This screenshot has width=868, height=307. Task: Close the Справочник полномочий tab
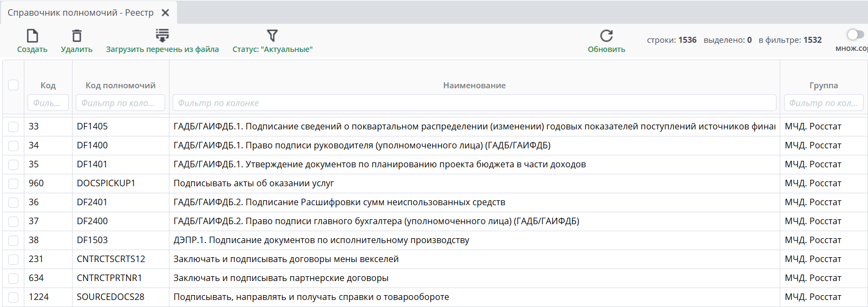click(166, 12)
